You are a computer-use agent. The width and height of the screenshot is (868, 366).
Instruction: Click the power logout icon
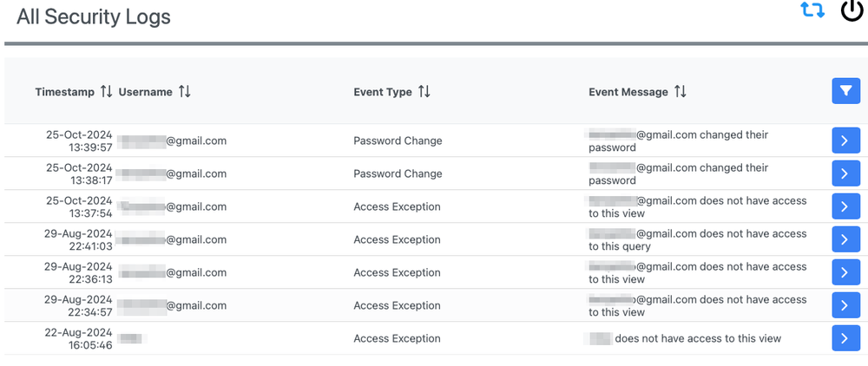pos(852,10)
